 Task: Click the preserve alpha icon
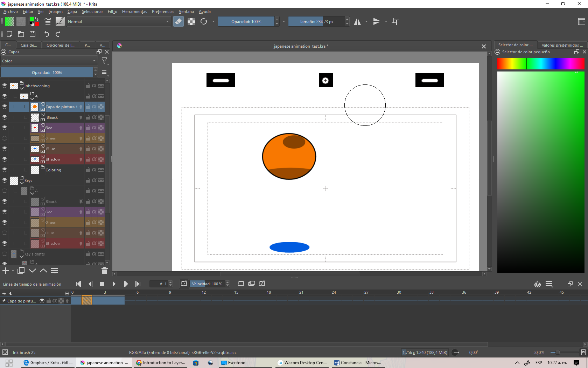191,22
